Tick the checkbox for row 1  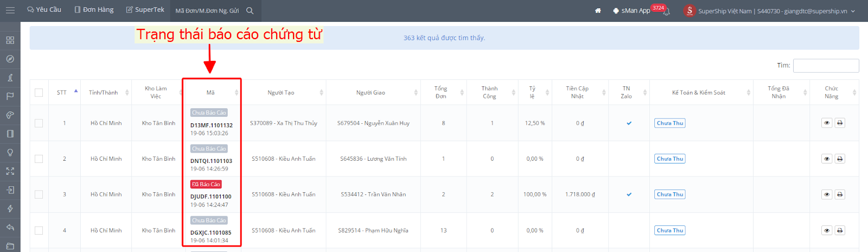pyautogui.click(x=39, y=123)
